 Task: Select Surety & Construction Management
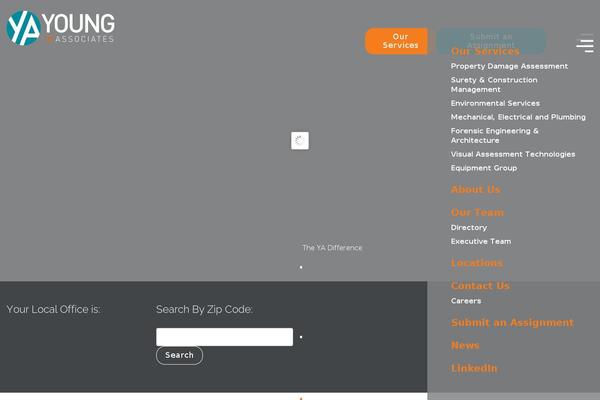[494, 85]
